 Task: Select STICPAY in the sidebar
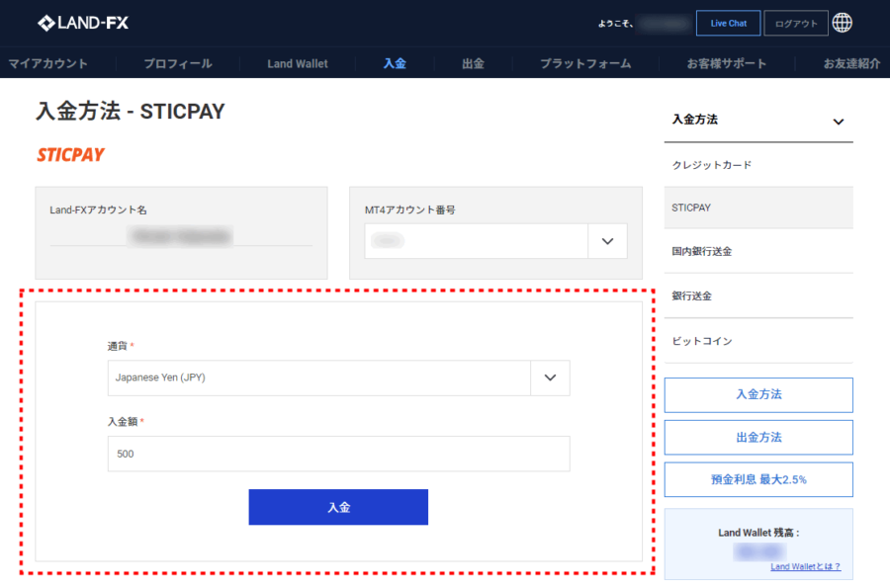click(758, 208)
